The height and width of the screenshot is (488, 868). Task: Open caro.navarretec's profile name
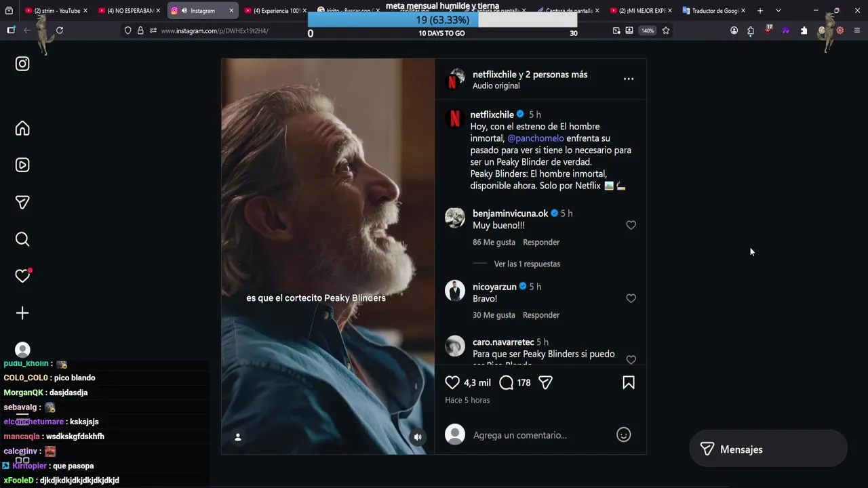503,342
